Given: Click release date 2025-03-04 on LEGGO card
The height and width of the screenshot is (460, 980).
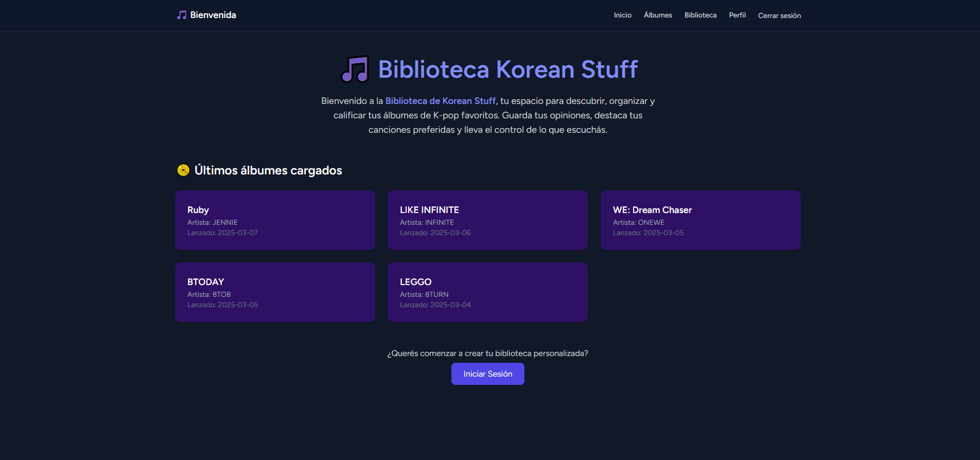Looking at the screenshot, I should click(450, 305).
